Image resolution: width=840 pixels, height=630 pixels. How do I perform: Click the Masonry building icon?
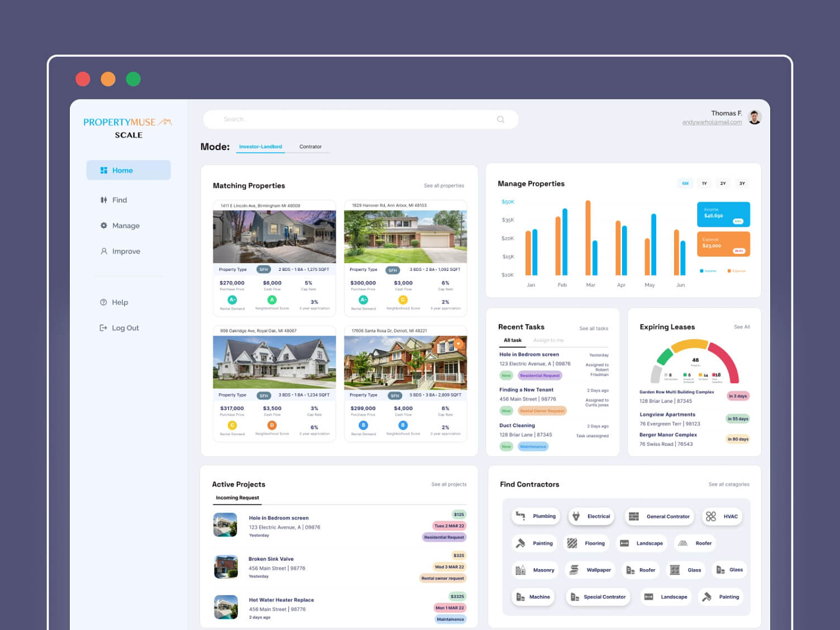[521, 570]
